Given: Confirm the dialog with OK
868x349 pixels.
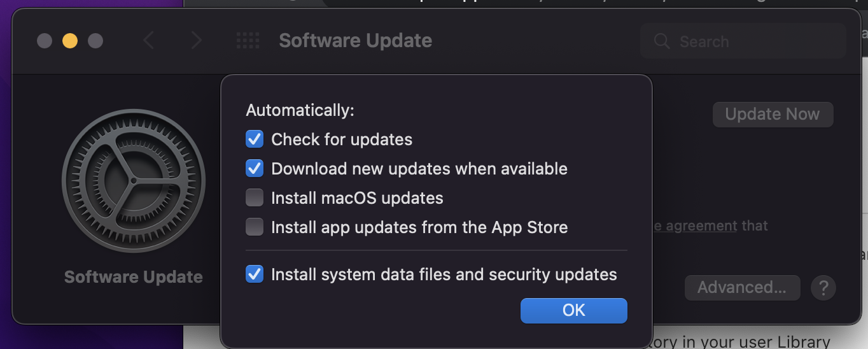Looking at the screenshot, I should (x=574, y=310).
